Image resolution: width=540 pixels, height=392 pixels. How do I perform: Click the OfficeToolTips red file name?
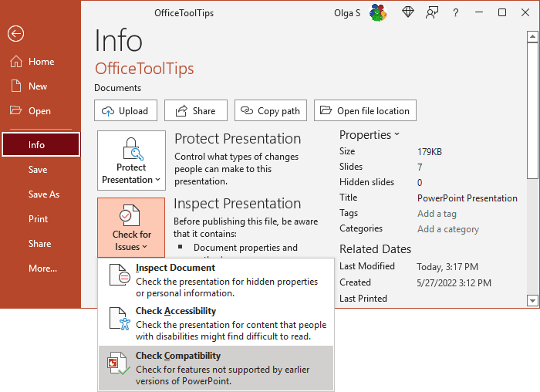(x=144, y=68)
